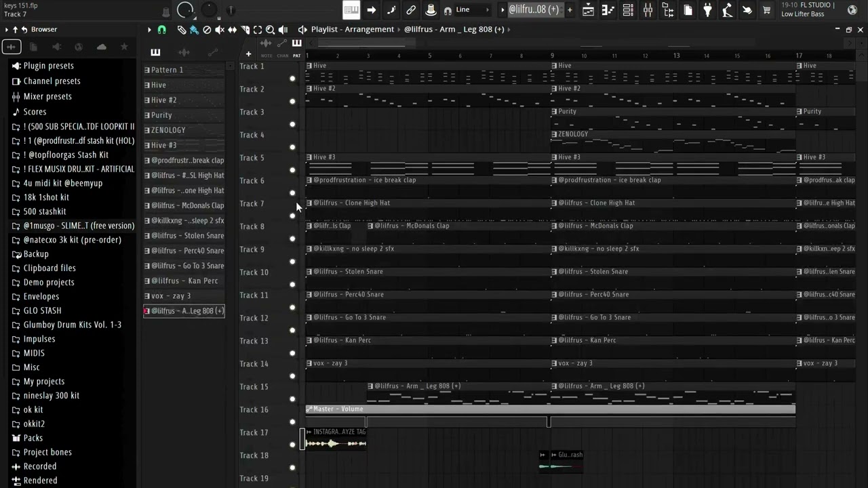Mute Track 5 using its dot
This screenshot has width=868, height=488.
tap(292, 170)
